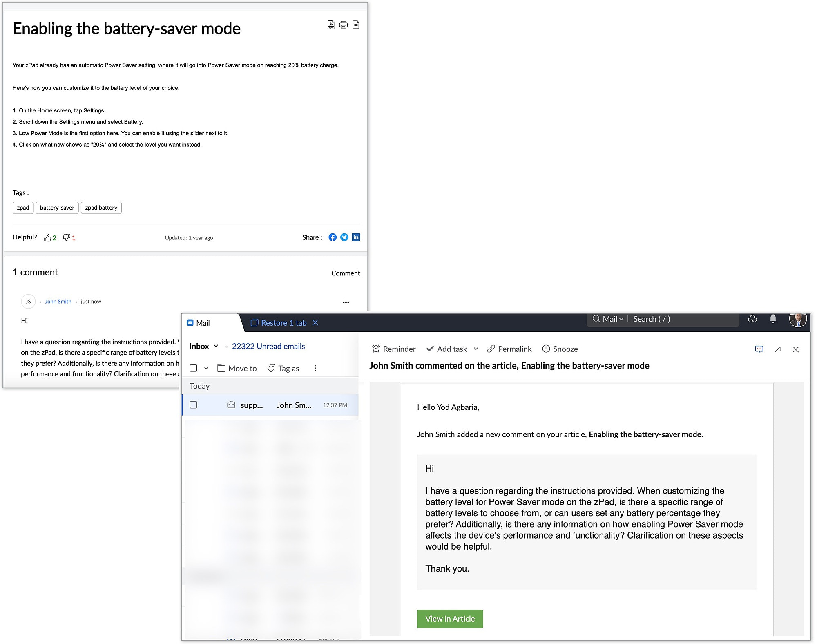Select the John Smith email checkbox
The height and width of the screenshot is (644, 817).
(194, 405)
